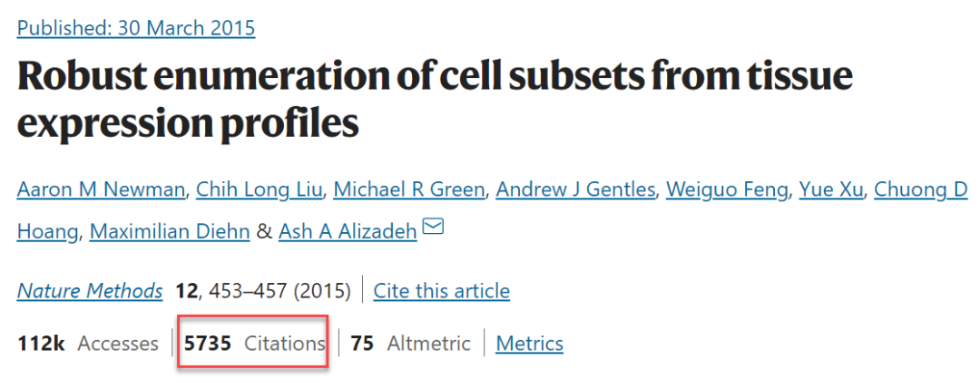The height and width of the screenshot is (389, 980).
Task: Open the Metrics link
Action: 530,344
